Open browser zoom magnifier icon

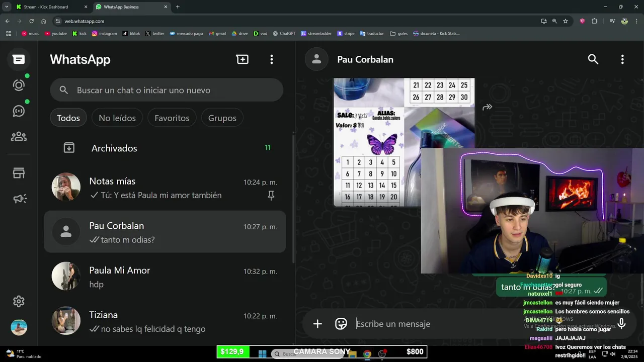(554, 21)
